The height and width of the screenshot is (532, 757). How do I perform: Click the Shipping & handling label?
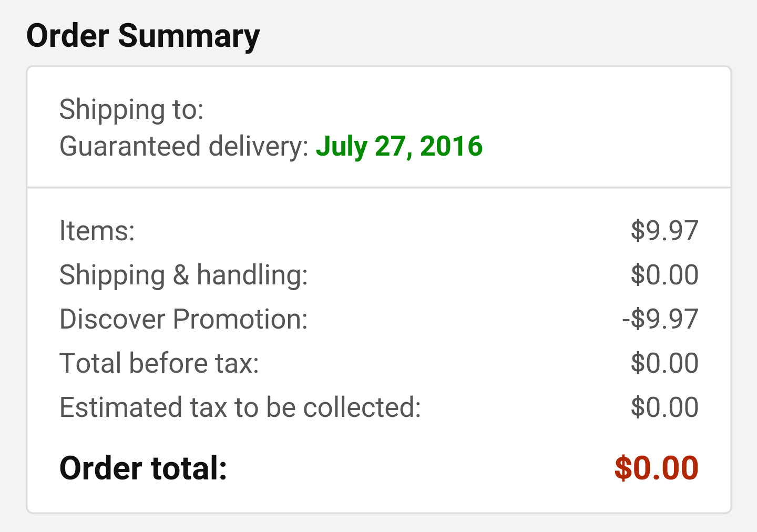pyautogui.click(x=183, y=275)
